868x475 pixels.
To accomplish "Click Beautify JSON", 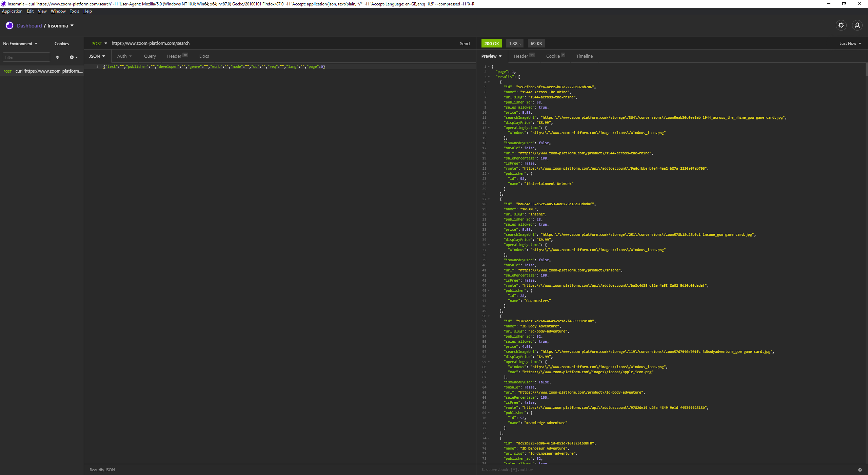I will tap(102, 470).
